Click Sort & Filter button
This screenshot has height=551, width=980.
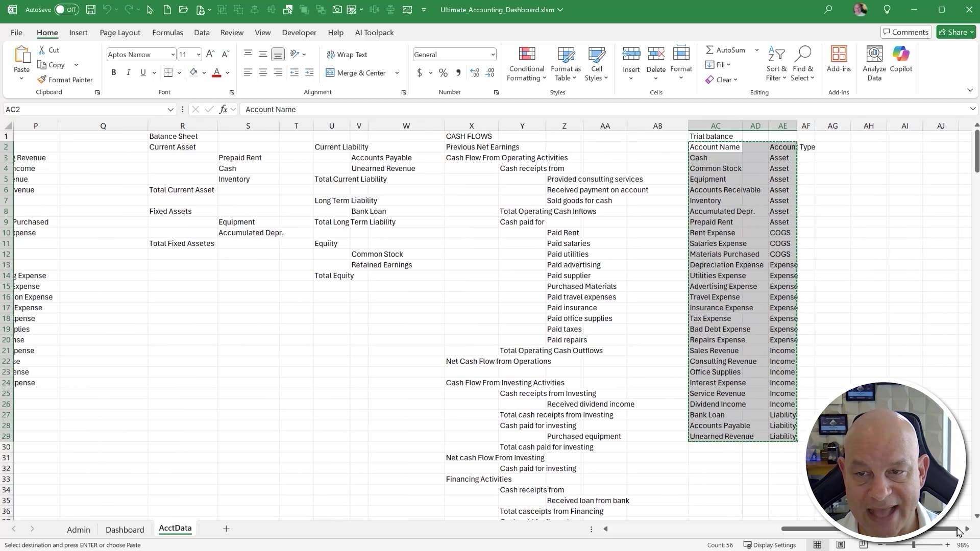775,64
